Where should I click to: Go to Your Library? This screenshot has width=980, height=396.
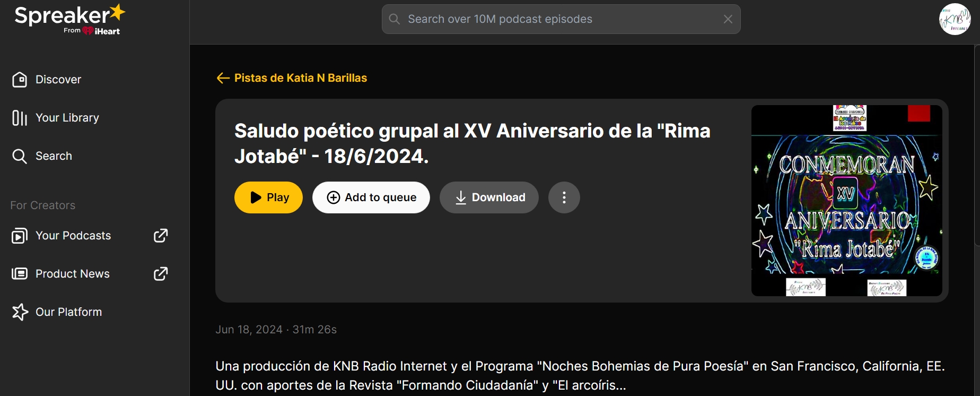(56, 118)
